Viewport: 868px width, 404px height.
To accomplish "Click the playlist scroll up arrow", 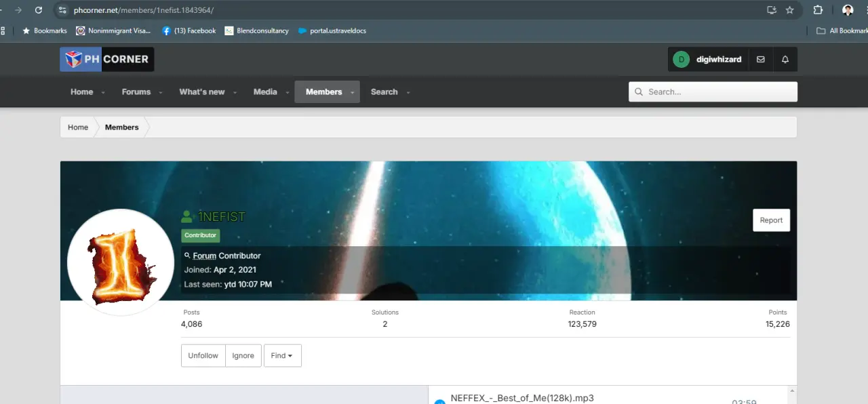I will point(792,390).
